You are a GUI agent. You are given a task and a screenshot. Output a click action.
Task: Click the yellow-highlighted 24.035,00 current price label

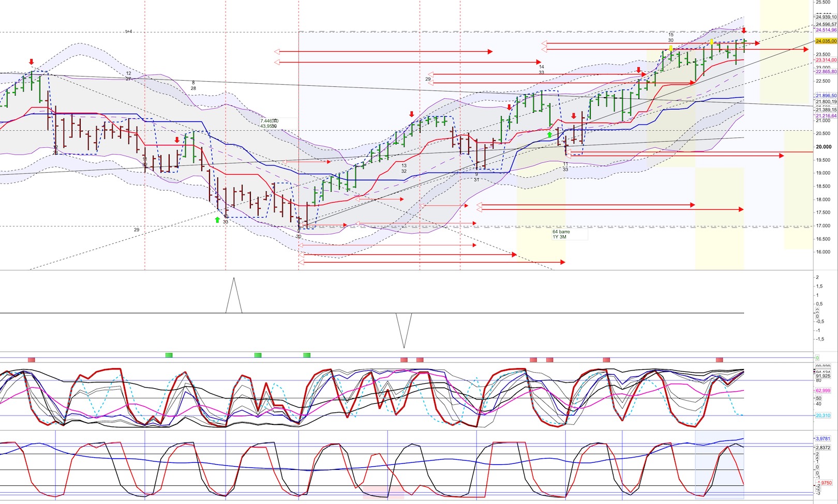(826, 41)
